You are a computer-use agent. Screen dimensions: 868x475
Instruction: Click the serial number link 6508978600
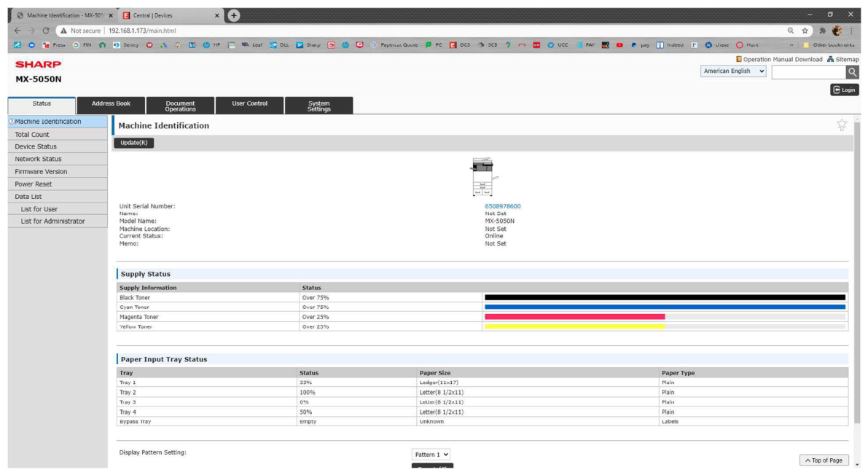tap(503, 206)
